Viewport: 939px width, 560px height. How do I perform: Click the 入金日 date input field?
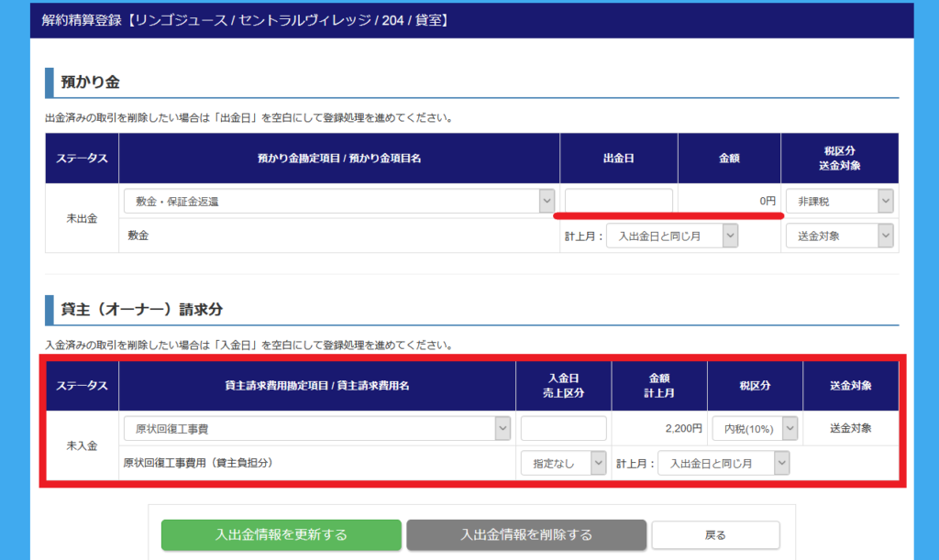[563, 428]
